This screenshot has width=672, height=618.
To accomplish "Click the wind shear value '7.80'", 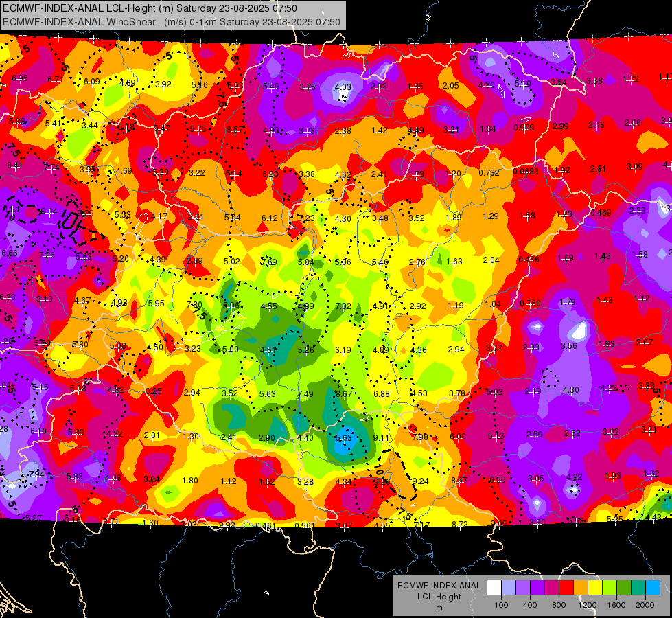I will (x=194, y=304).
